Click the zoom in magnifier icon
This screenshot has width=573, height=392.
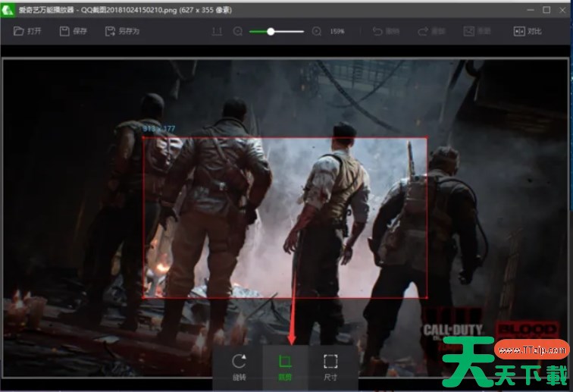point(317,32)
